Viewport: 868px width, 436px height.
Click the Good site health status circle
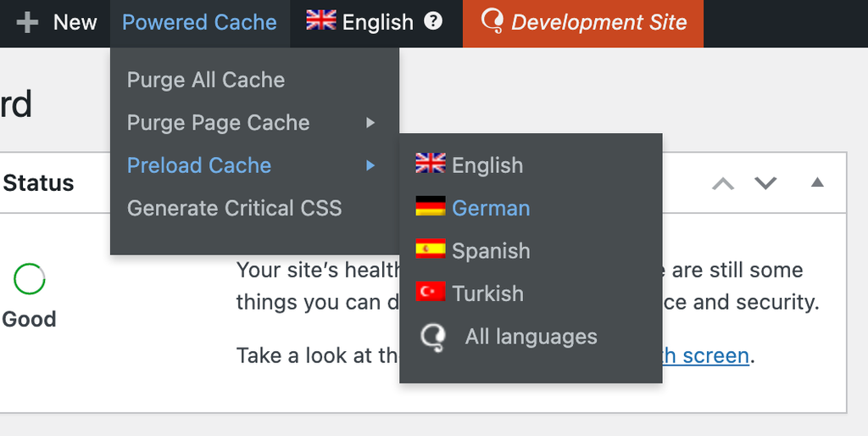(29, 279)
